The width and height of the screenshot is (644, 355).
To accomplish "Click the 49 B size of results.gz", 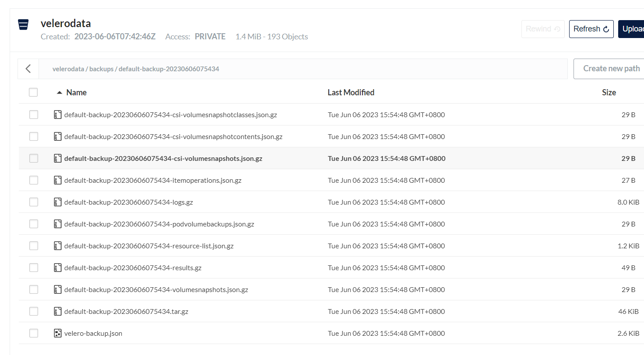I will (x=629, y=268).
